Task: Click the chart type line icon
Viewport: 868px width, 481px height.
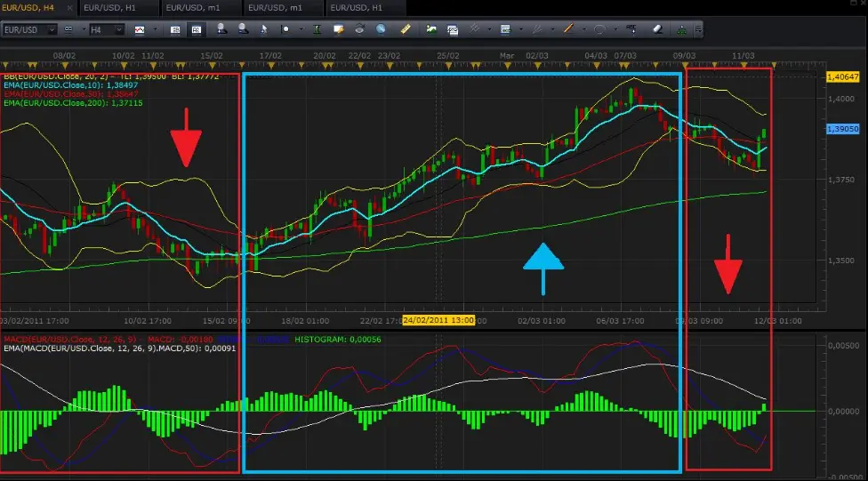Action: [140, 29]
